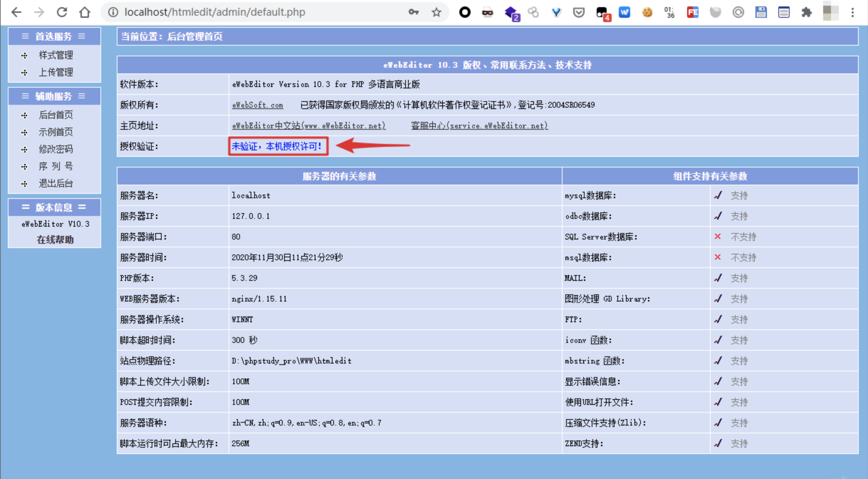868x479 pixels.
Task: Open the Pocket extension
Action: pos(579,12)
